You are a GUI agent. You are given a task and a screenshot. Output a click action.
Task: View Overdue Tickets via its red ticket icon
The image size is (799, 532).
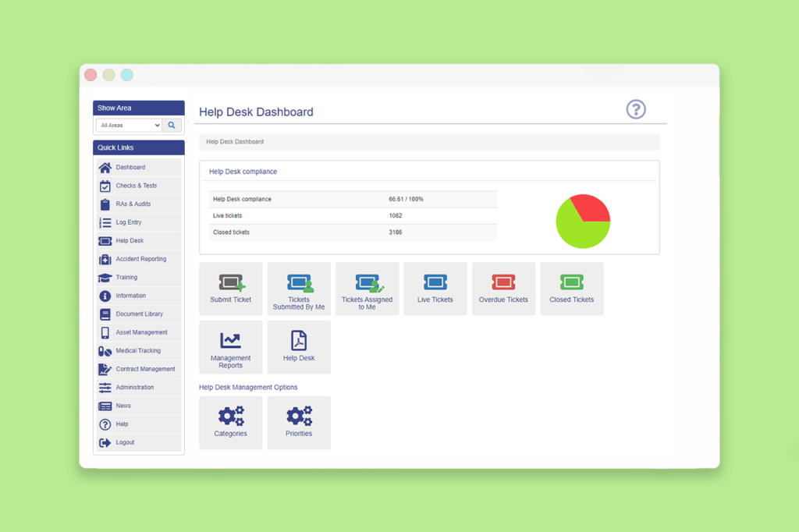point(503,282)
